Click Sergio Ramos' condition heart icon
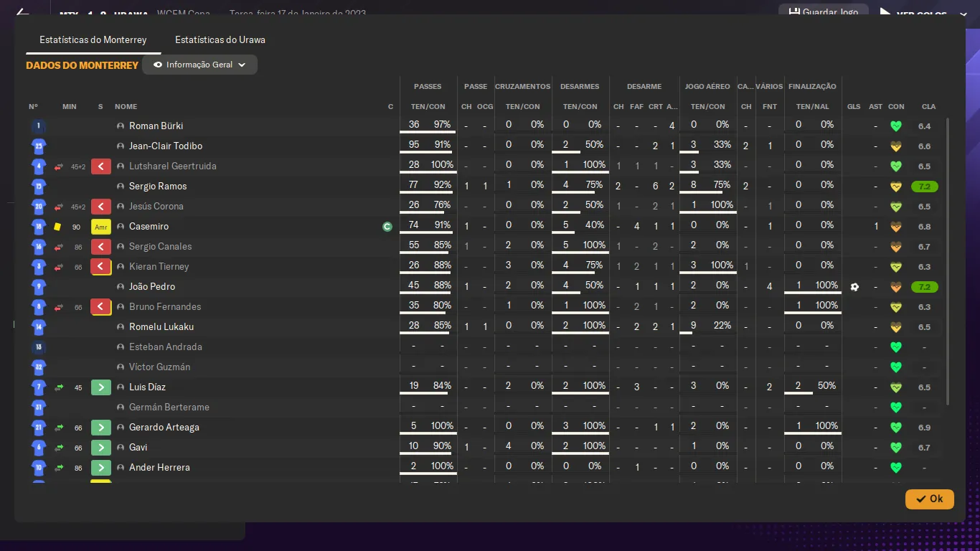 pyautogui.click(x=895, y=187)
